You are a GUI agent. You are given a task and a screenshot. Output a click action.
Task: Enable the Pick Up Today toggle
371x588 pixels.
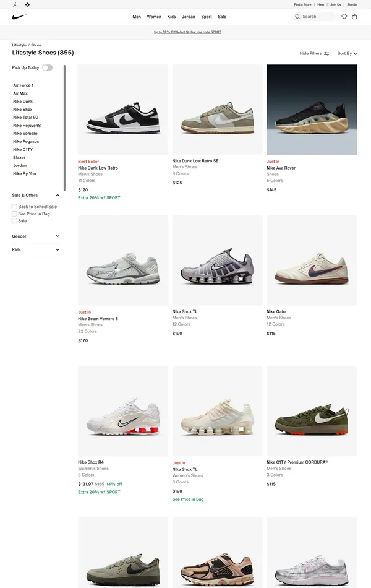tap(48, 67)
